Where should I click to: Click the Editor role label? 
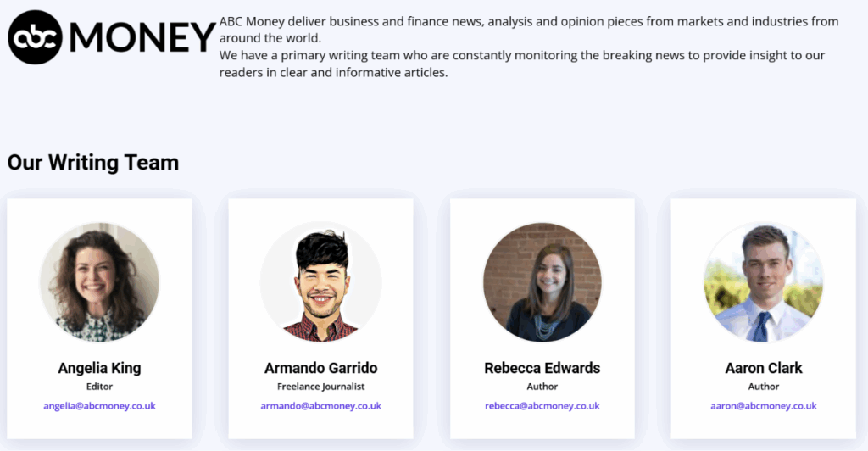99,387
